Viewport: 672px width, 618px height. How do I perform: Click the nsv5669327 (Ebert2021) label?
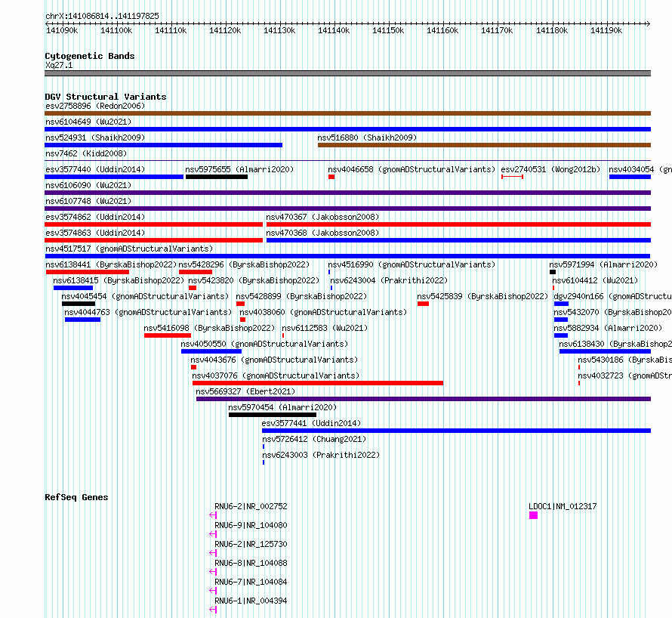point(245,391)
